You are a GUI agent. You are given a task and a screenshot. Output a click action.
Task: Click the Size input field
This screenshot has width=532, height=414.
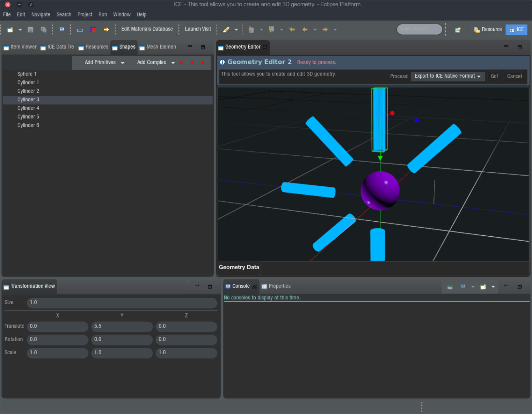coord(122,303)
